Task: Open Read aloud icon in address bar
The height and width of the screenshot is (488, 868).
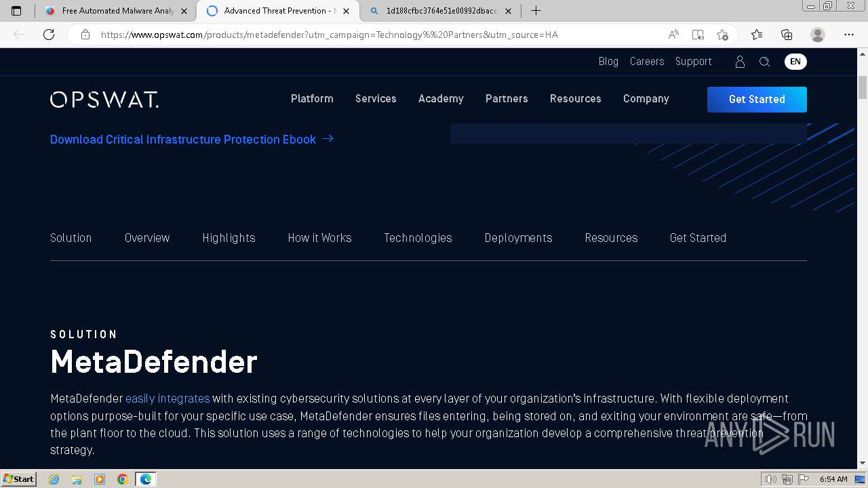Action: [x=673, y=35]
